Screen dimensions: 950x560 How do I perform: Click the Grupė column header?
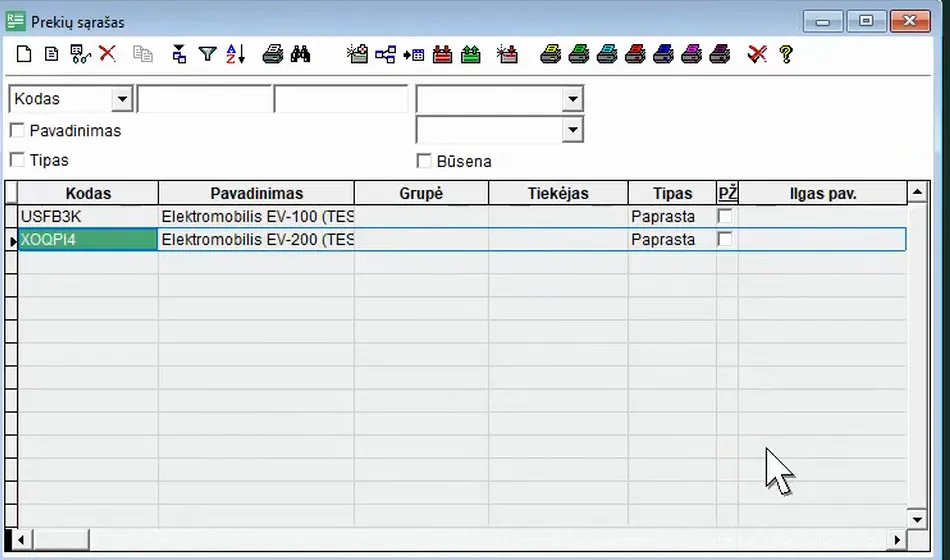click(421, 193)
